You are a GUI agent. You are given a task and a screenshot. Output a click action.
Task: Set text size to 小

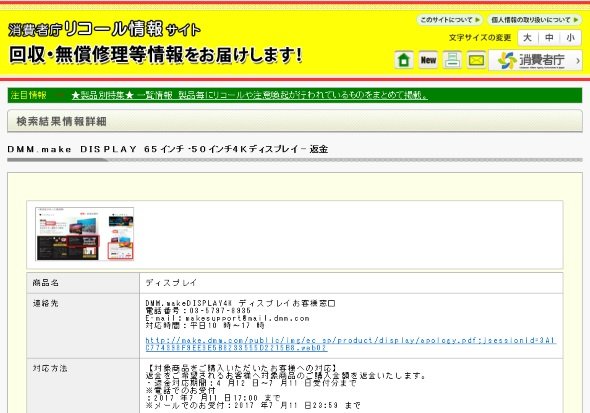[570, 38]
